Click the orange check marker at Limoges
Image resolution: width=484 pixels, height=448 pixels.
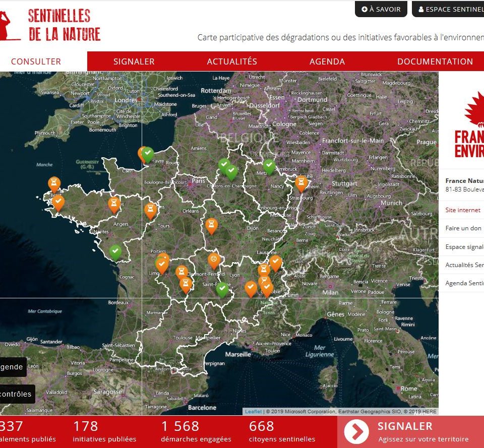point(162,266)
